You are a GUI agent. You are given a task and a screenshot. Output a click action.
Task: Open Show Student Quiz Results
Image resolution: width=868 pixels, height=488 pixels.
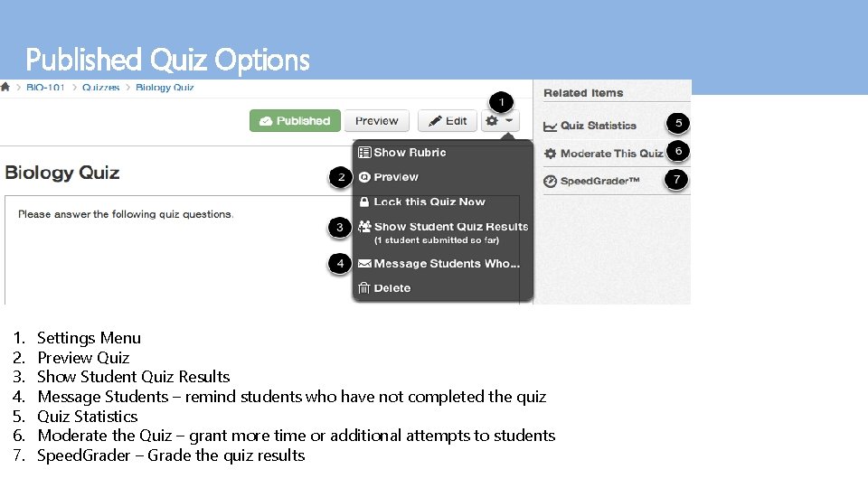coord(450,227)
